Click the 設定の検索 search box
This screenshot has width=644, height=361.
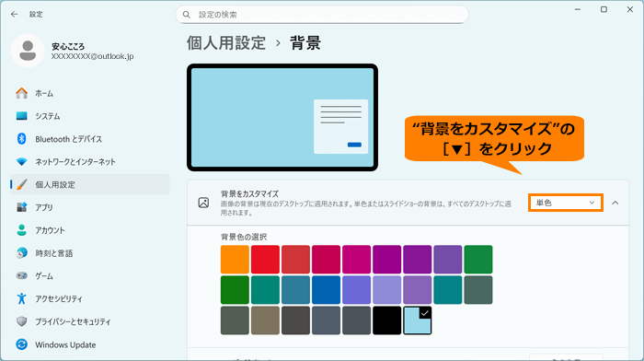[322, 15]
